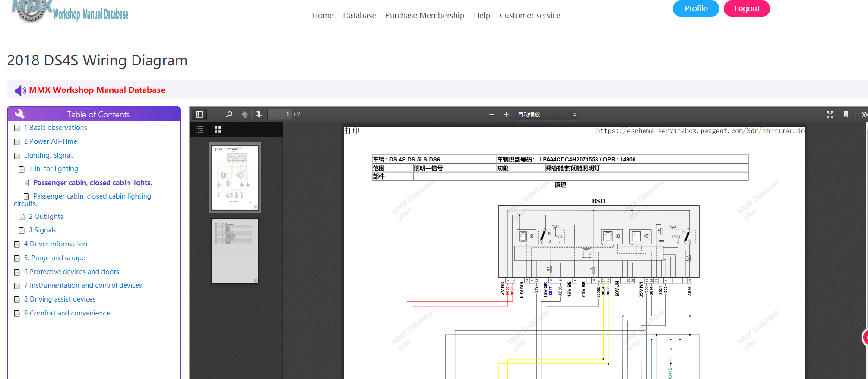Click the MMX Workshop Manual Database announcement link
Image resolution: width=868 pixels, height=379 pixels.
(97, 90)
